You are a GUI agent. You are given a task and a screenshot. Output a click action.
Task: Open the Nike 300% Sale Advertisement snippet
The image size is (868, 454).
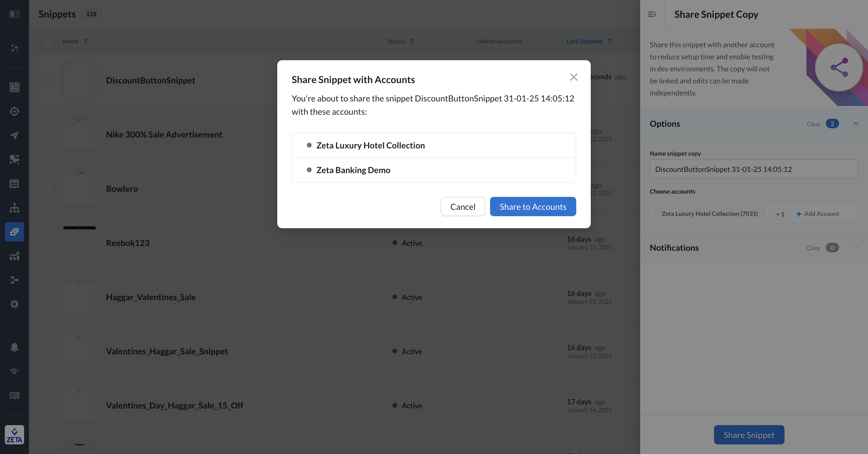164,135
